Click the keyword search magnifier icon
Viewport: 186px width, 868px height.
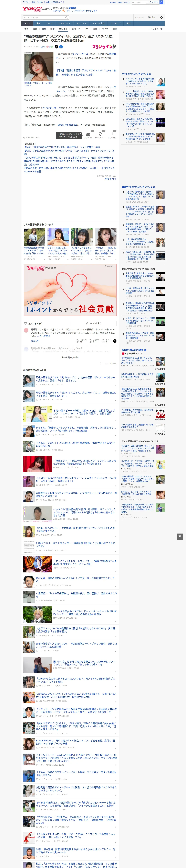[x=67, y=18]
